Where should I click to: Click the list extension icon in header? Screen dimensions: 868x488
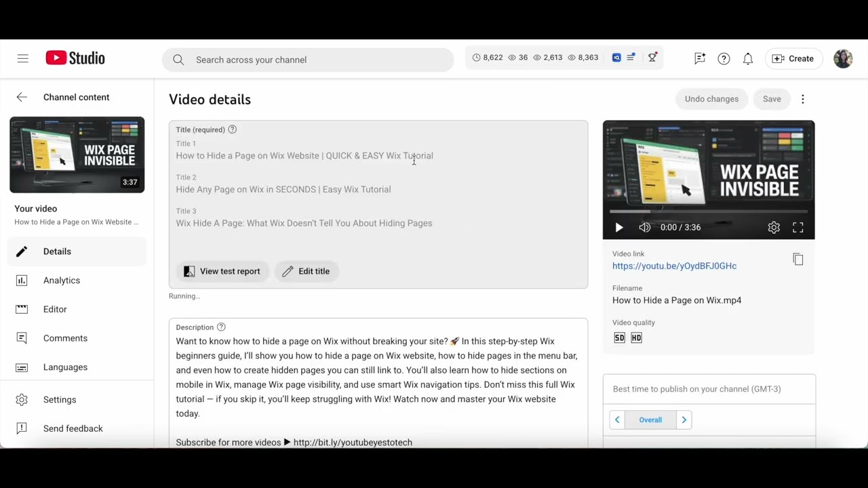631,58
